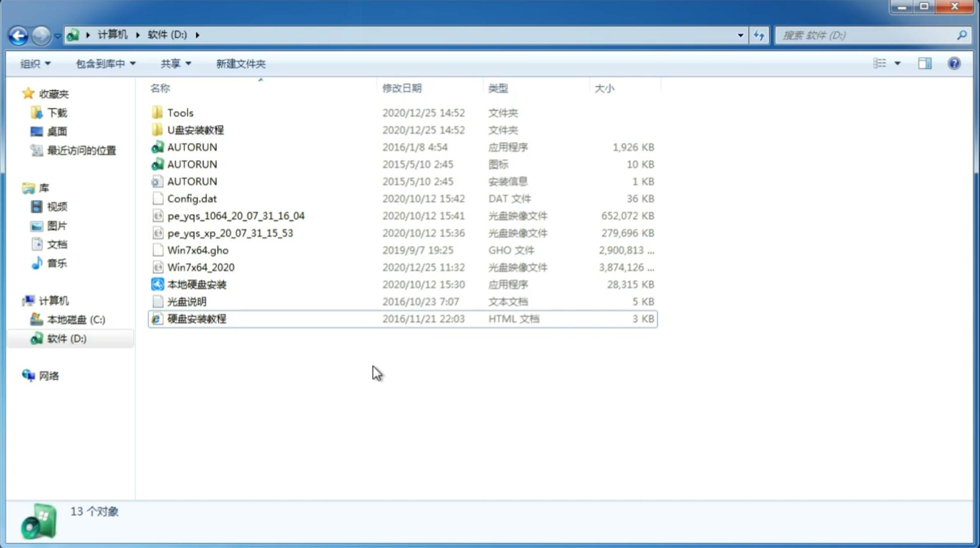Open Win7x64_2020 disc image file
Screen dimensions: 980x548
click(x=200, y=267)
